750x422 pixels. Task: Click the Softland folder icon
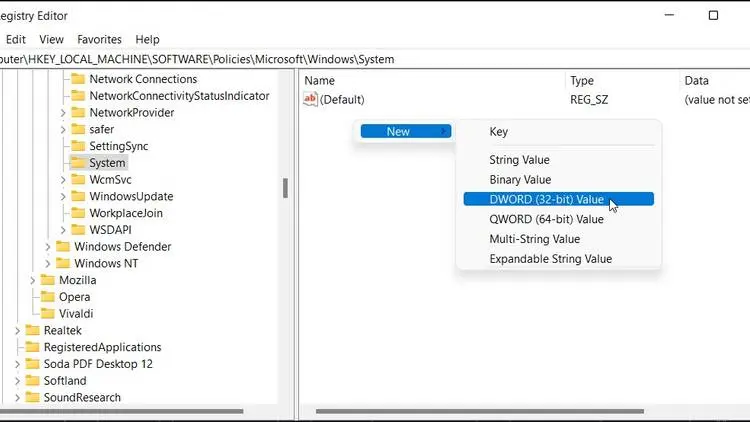(32, 381)
